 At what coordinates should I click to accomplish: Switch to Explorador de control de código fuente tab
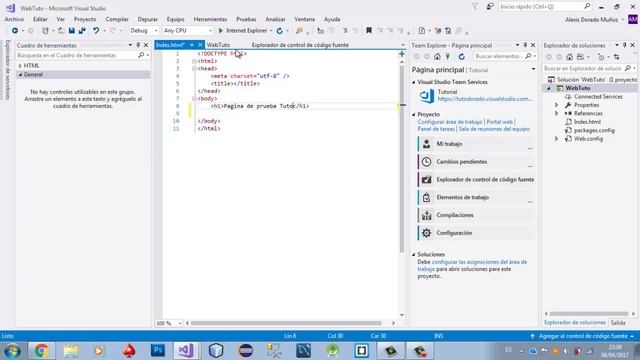click(300, 45)
